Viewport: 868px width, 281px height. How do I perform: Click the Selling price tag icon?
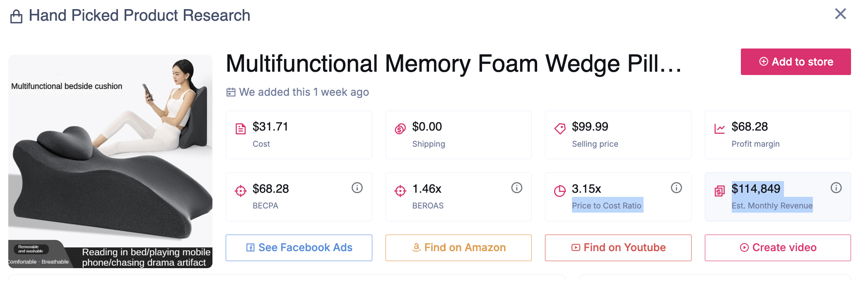pos(560,129)
